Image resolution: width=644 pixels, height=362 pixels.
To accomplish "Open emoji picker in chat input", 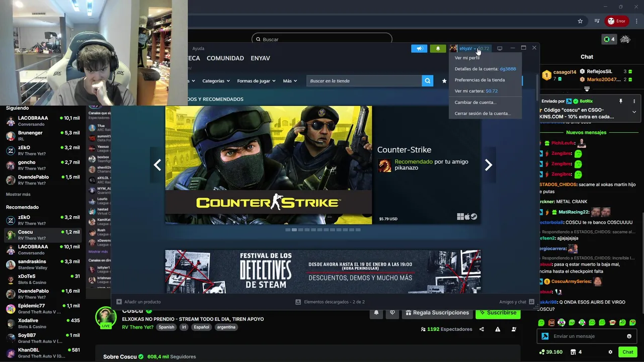I will 629,336.
